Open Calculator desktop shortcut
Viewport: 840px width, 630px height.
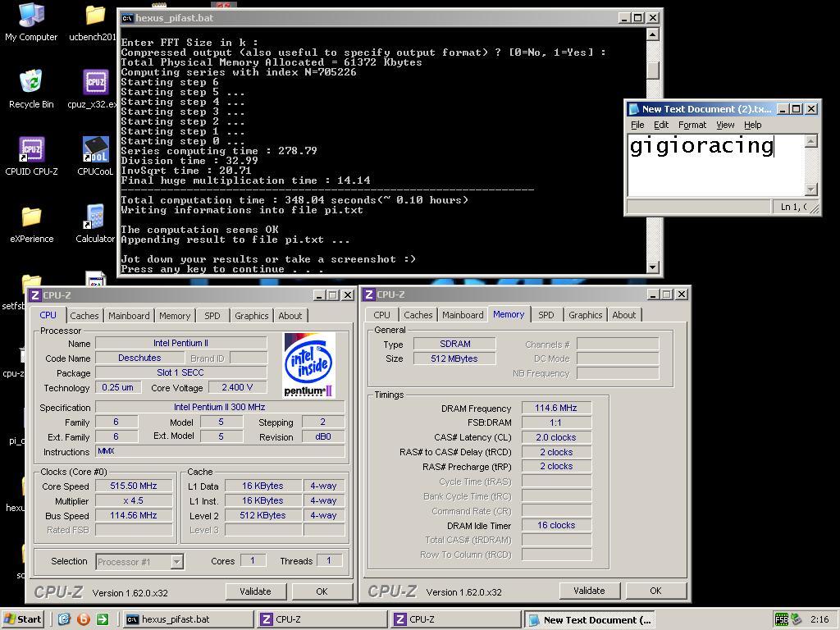(95, 224)
